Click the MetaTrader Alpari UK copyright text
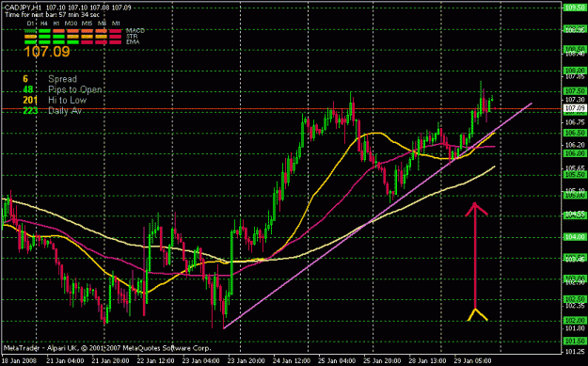 [107, 348]
